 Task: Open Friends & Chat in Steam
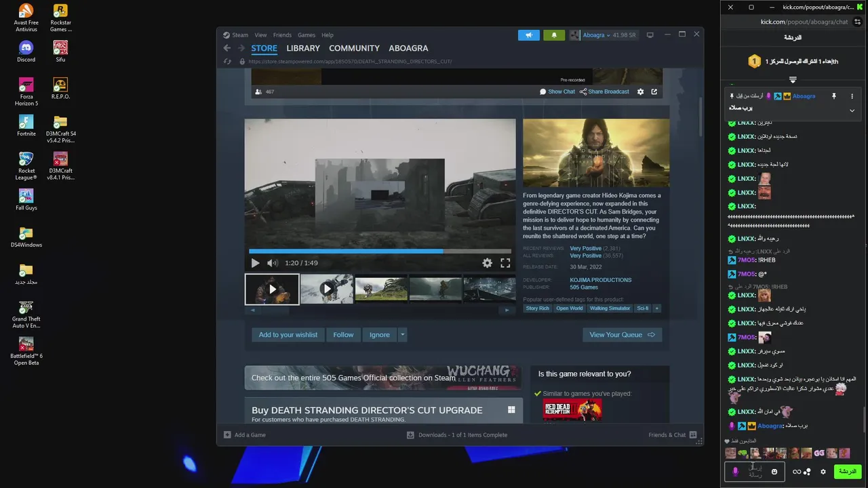[672, 435]
